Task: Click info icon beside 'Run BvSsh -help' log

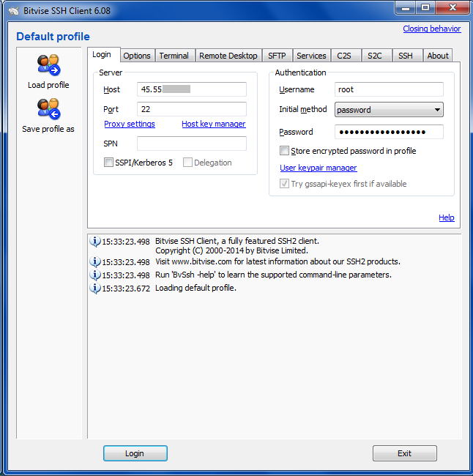Action: click(95, 275)
